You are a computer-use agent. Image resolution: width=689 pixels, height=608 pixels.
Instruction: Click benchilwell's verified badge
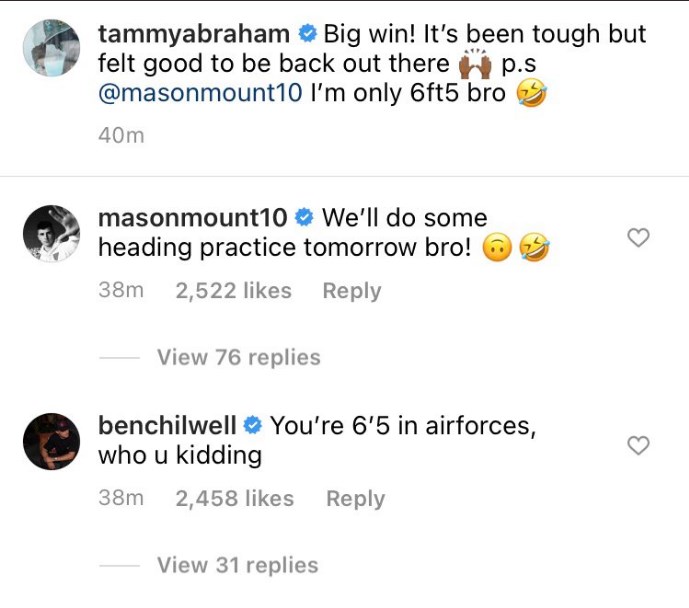click(x=253, y=426)
